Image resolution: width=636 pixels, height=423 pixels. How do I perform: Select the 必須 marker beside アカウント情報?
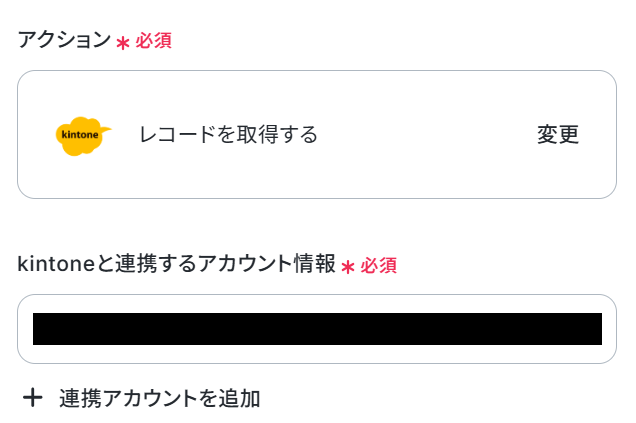point(378,266)
